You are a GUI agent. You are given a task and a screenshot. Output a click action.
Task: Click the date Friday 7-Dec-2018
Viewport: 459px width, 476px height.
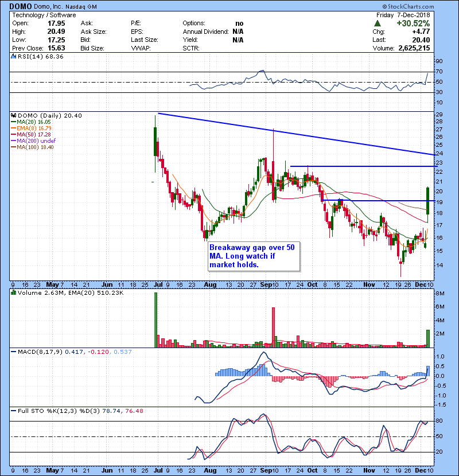pyautogui.click(x=403, y=15)
